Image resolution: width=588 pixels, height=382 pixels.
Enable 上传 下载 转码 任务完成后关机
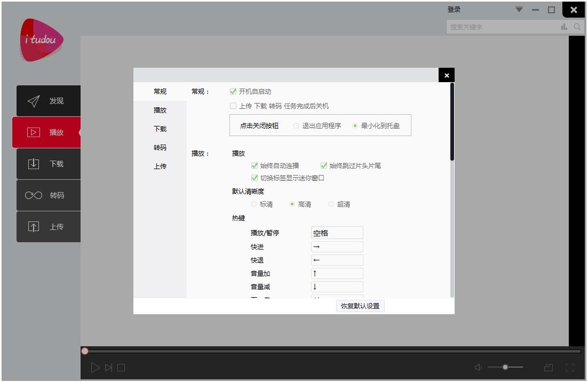[x=233, y=106]
